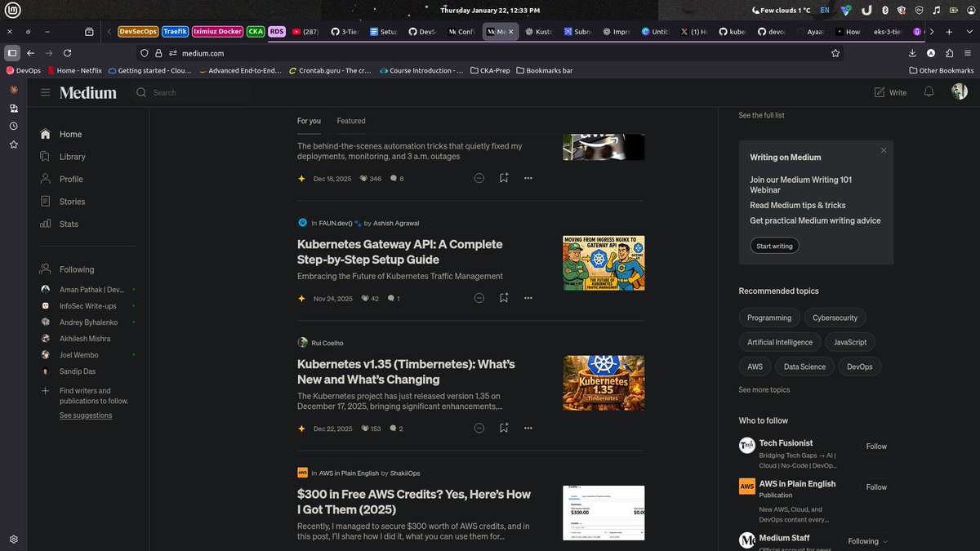This screenshot has height=551, width=980.
Task: Open the Medium hamburger menu
Action: click(45, 93)
